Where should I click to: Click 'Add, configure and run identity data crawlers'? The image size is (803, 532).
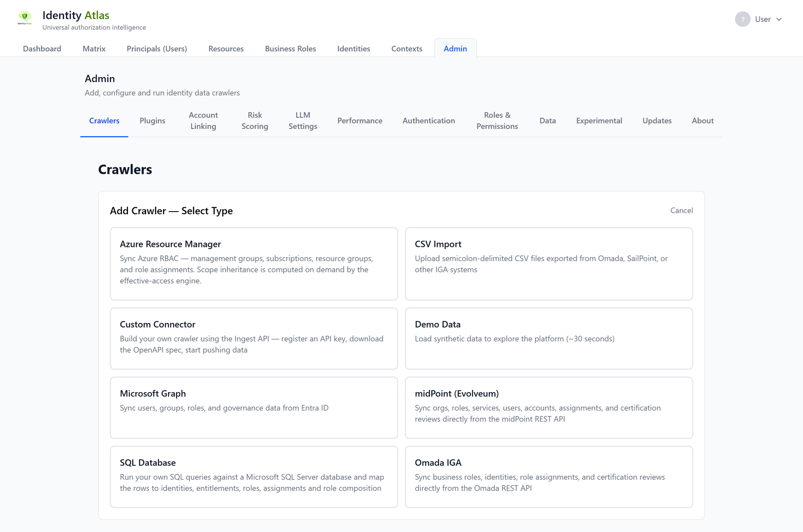pos(162,93)
